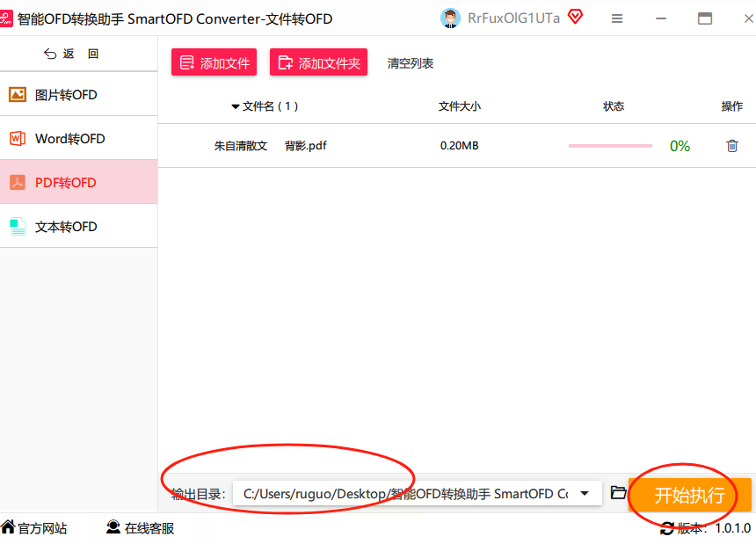Click the 图片转OFD image icon
756x544 pixels.
18,94
